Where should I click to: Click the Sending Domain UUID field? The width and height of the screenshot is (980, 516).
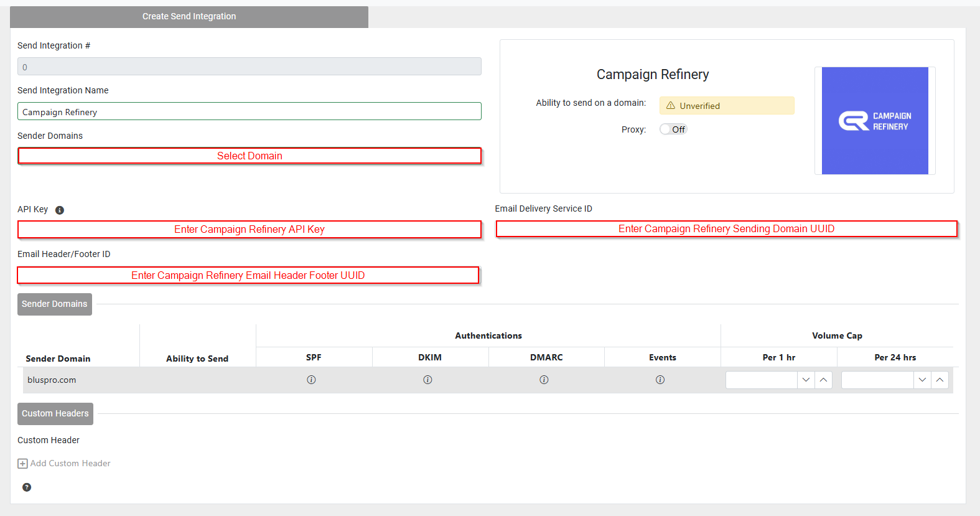point(727,229)
